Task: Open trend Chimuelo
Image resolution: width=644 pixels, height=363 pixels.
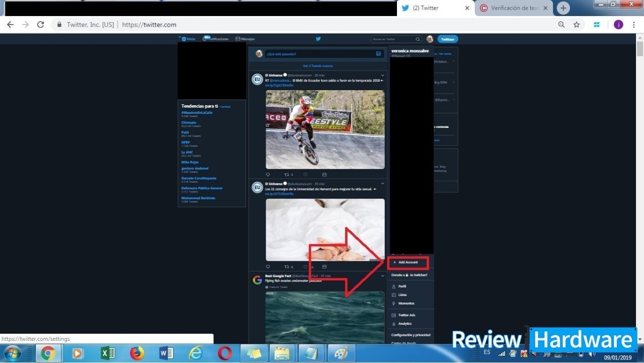Action: point(189,122)
